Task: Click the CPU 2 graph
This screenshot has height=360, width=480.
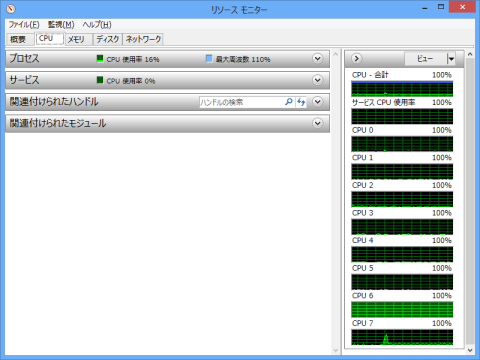Action: 402,199
